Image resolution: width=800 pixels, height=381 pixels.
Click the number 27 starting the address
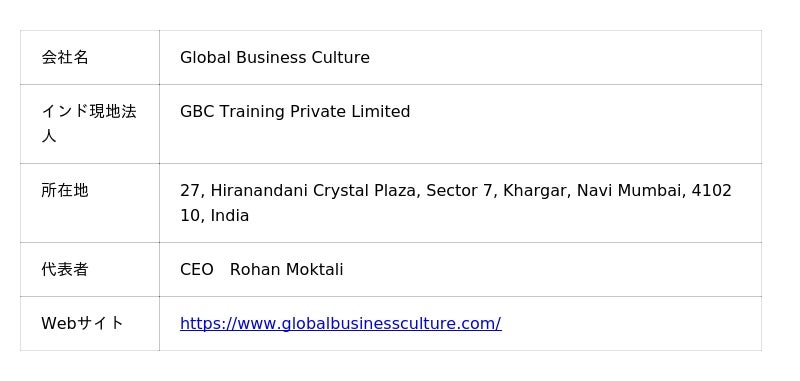(x=190, y=191)
